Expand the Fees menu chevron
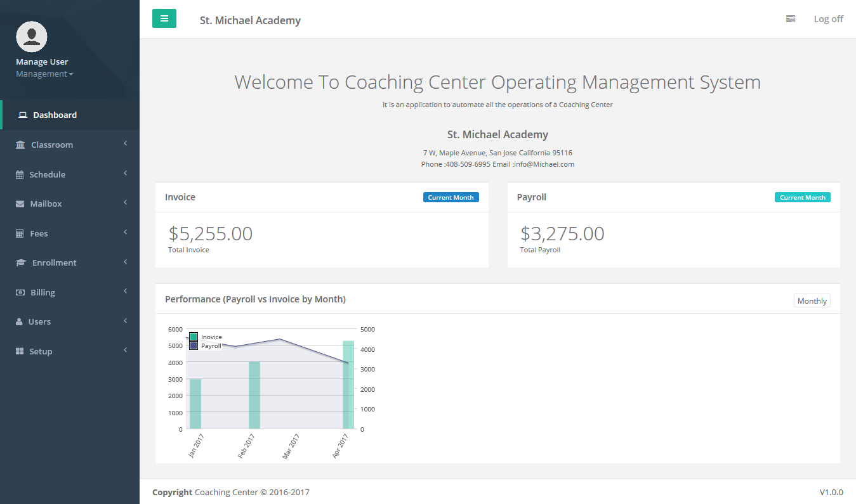 coord(126,233)
